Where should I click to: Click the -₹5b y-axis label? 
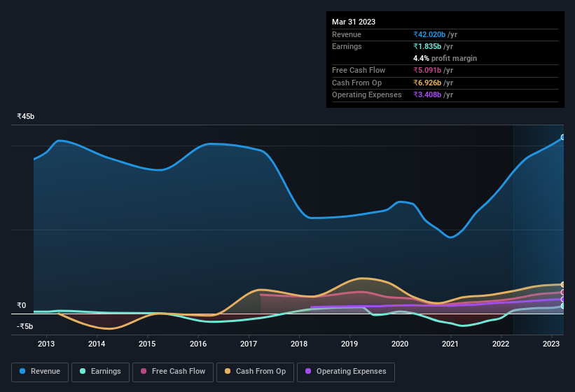click(x=25, y=326)
